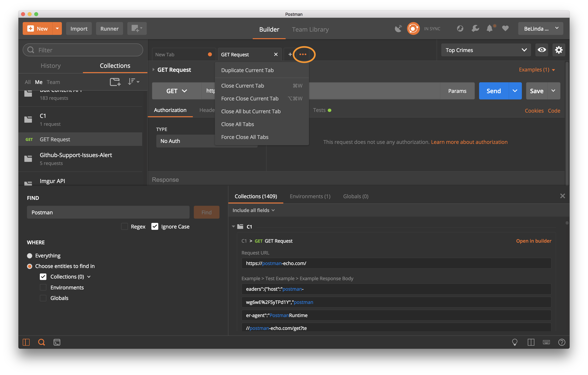Close the Find results panel
588x375 pixels.
[x=562, y=196]
